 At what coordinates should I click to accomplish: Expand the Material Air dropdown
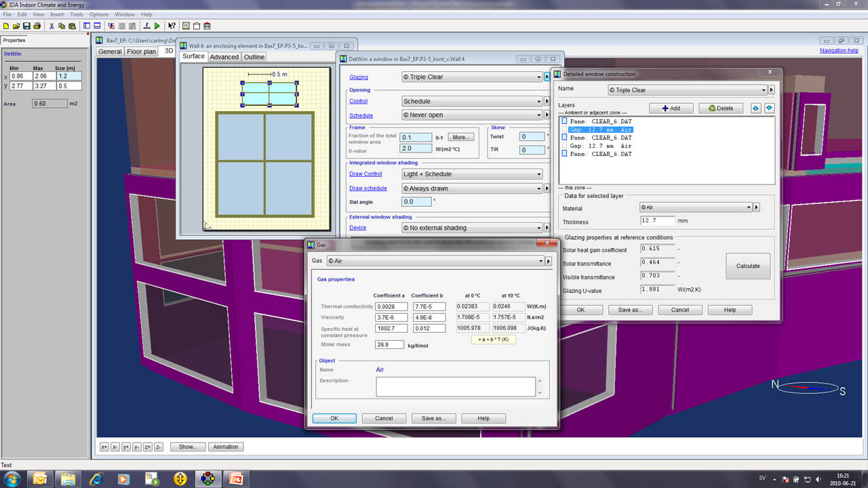(749, 207)
